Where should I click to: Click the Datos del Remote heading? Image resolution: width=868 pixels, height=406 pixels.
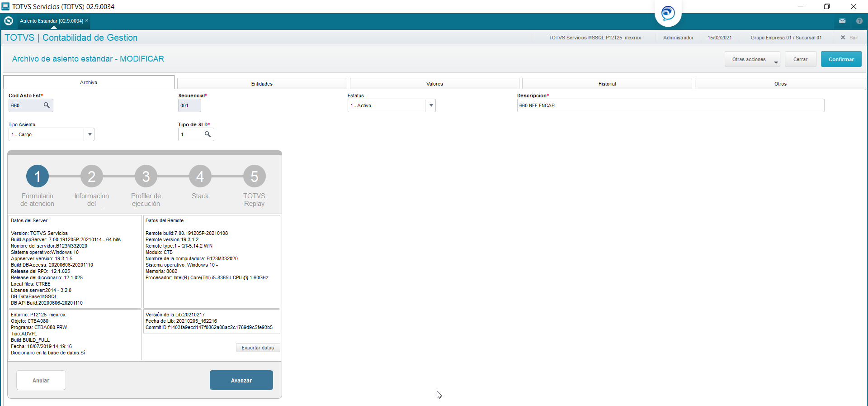point(165,220)
